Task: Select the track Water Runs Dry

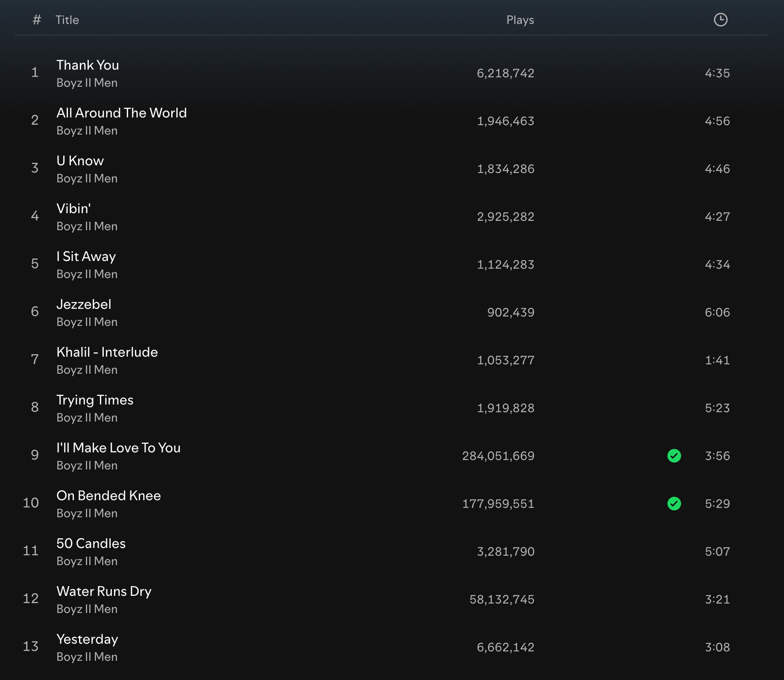Action: tap(104, 592)
